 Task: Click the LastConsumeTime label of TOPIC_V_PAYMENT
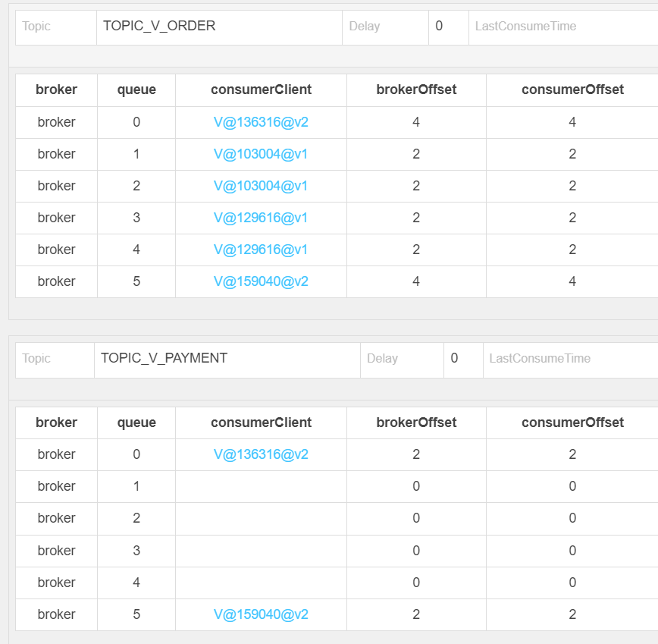[540, 358]
